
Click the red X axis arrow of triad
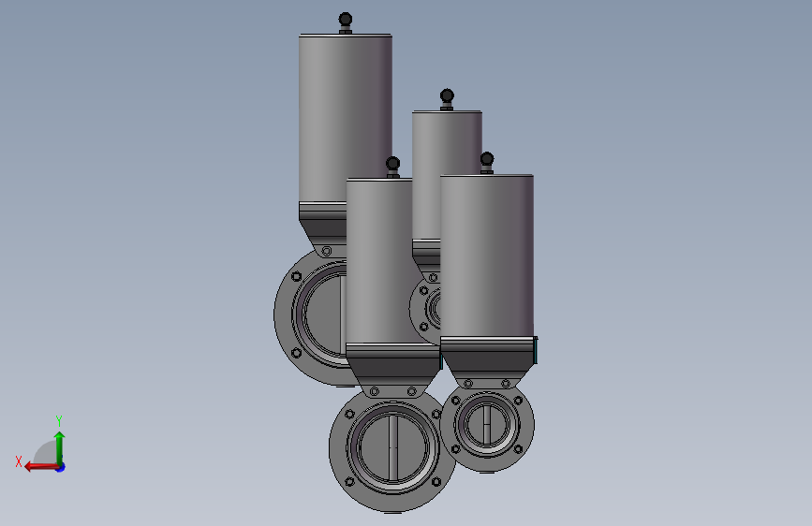click(40, 467)
